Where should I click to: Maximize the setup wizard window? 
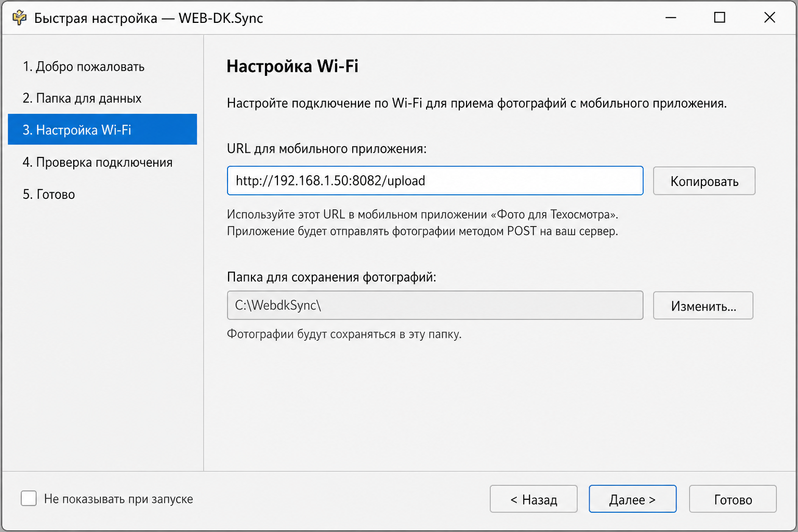point(720,18)
